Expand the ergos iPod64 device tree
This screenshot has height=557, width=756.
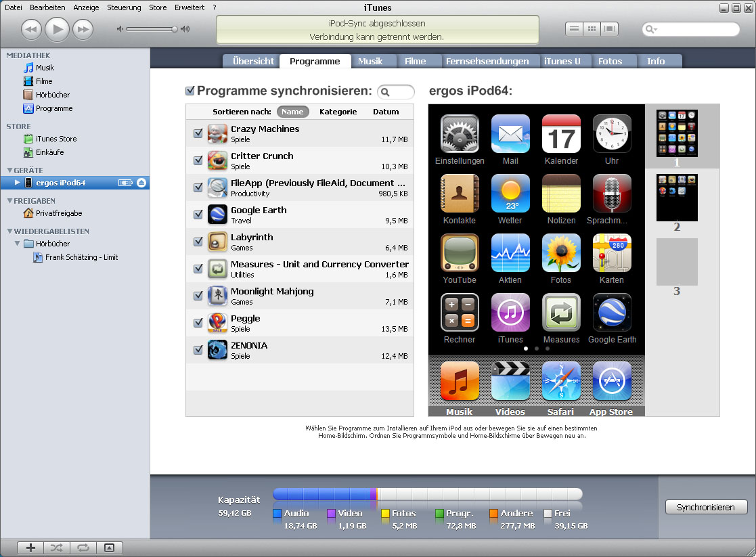[18, 182]
